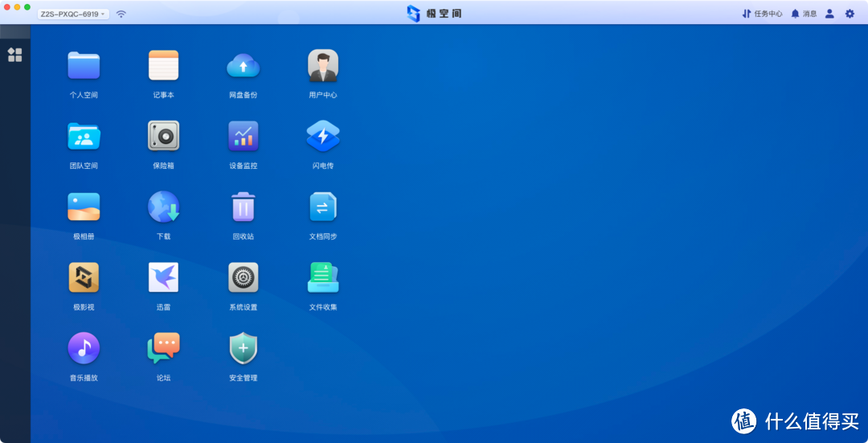Viewport: 868px width, 443px height.
Task: Open the 论坛 forum app
Action: point(163,348)
